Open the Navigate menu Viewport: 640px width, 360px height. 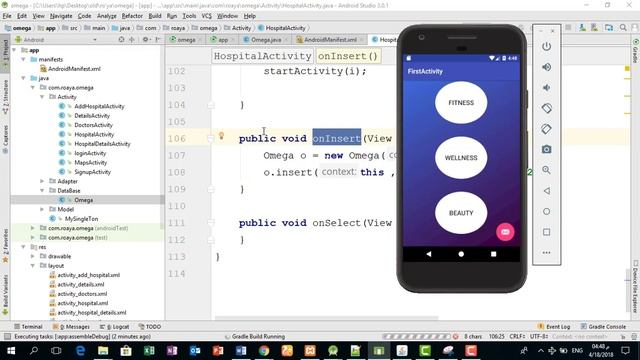[x=61, y=16]
